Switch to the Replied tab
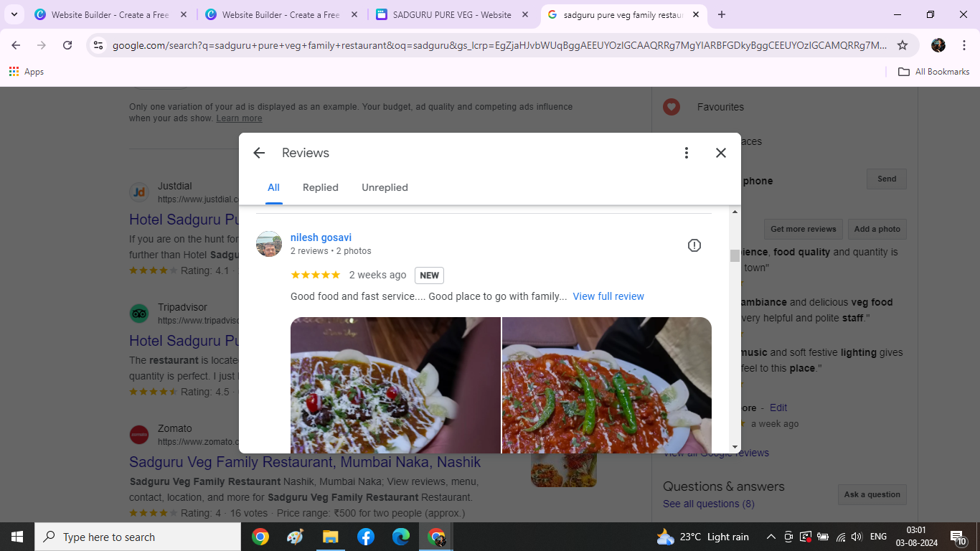 point(321,187)
